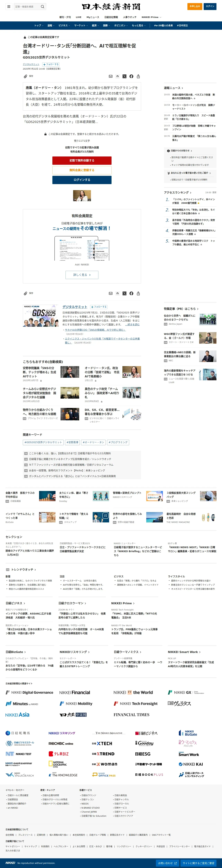The image size is (222, 868).
Task: Open Myニュース menu item
Action: point(93,17)
